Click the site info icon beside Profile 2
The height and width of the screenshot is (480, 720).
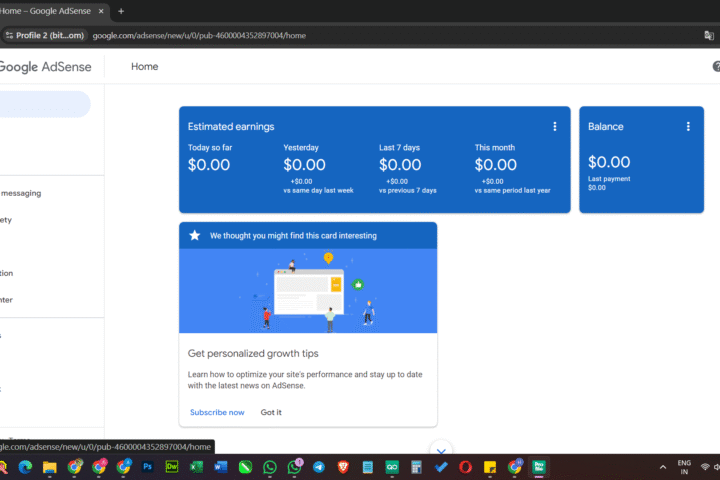pyautogui.click(x=9, y=35)
